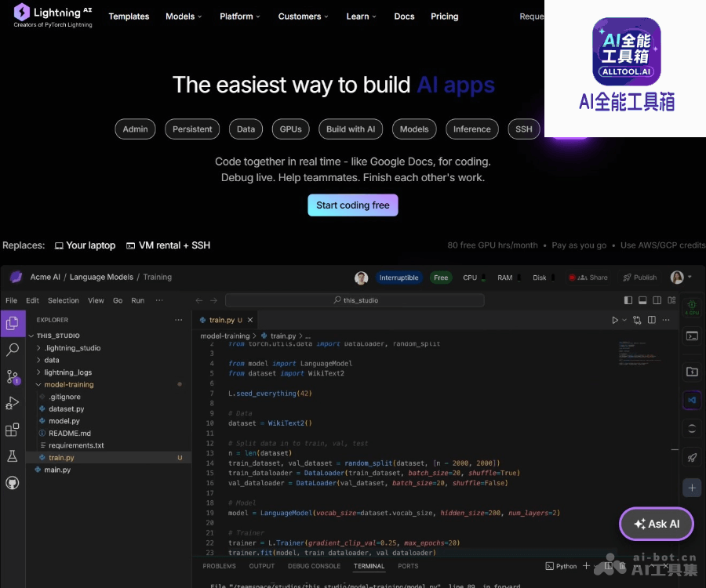706x588 pixels.
Task: Open requirements.txt in the explorer
Action: click(x=76, y=445)
